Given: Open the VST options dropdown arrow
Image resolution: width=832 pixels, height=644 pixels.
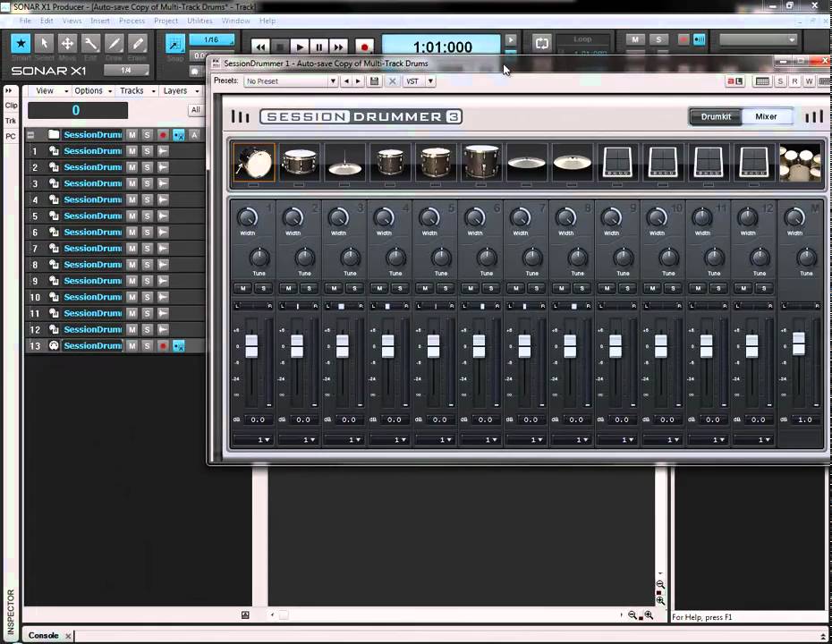Looking at the screenshot, I should pyautogui.click(x=430, y=81).
